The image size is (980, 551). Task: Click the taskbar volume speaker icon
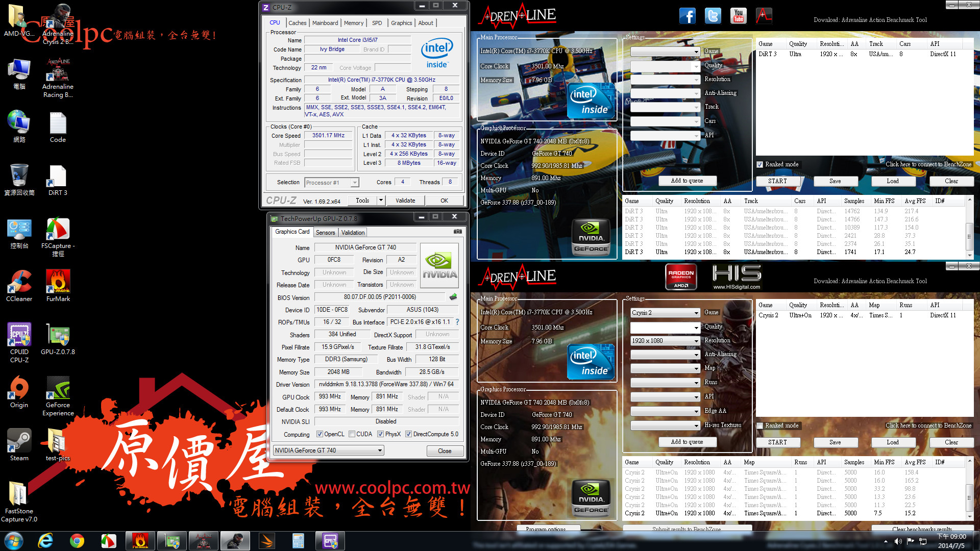898,541
